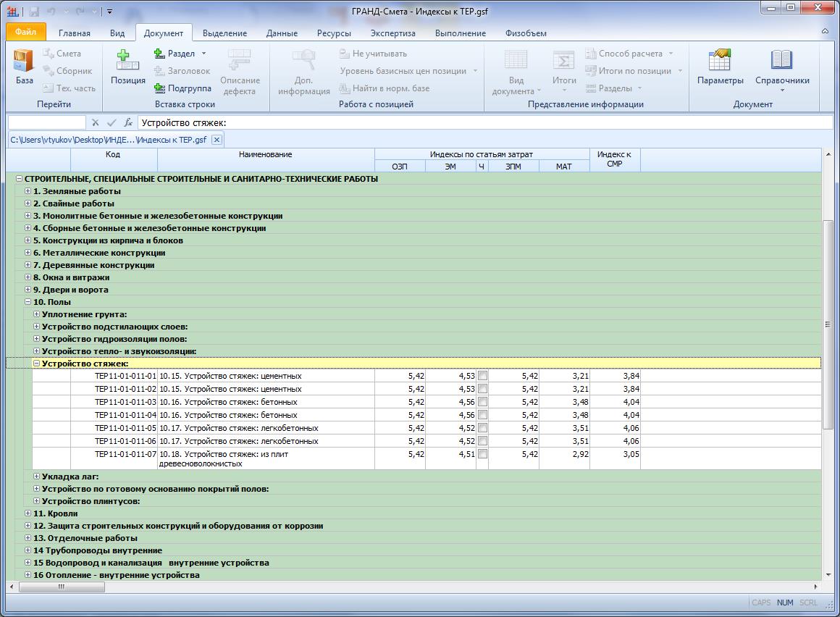Expand the 11. Кровли section
840x617 pixels.
pos(28,513)
